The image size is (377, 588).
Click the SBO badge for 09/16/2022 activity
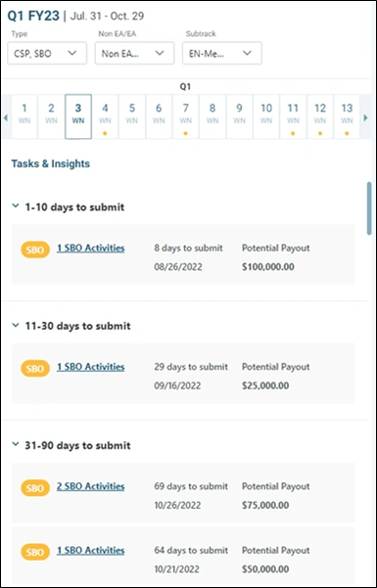(x=35, y=368)
